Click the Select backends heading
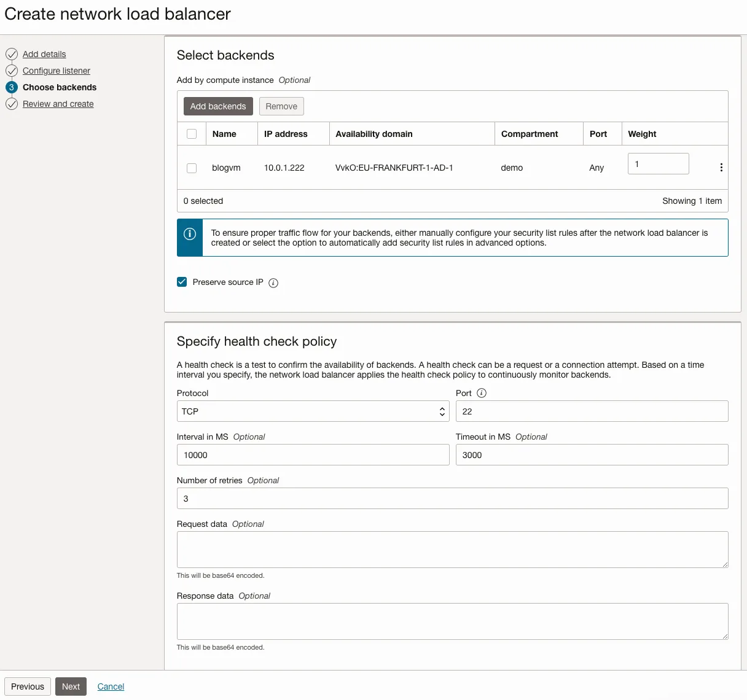The image size is (747, 700). pyautogui.click(x=225, y=55)
